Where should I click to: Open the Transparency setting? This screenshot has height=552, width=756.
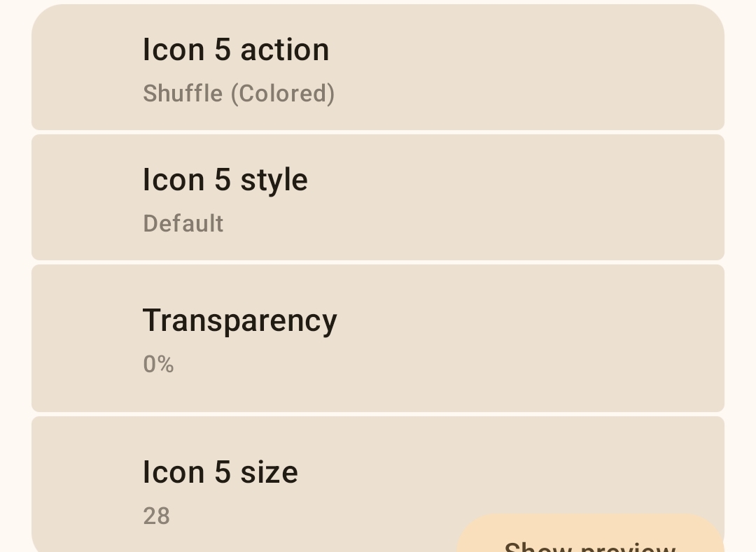(x=378, y=338)
